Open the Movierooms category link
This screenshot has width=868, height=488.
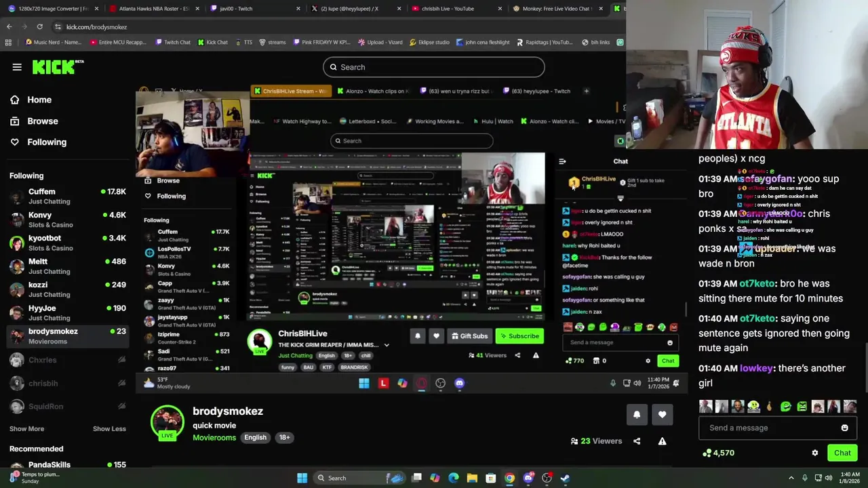click(x=214, y=438)
